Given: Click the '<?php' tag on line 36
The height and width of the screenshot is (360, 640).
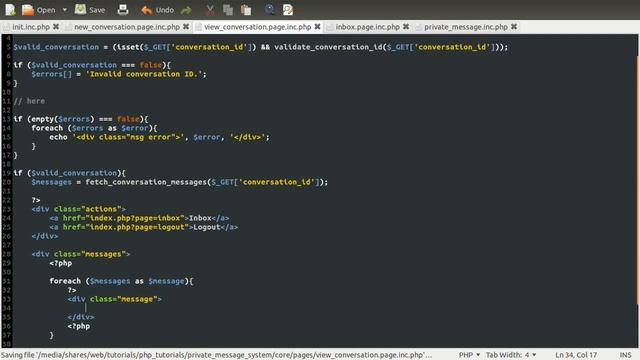Looking at the screenshot, I should [79, 326].
